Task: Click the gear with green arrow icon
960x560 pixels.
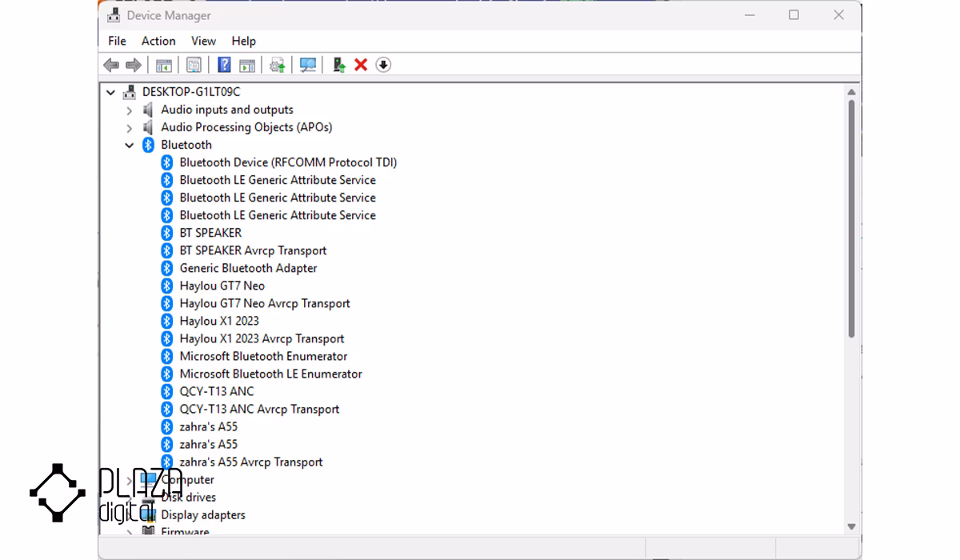Action: [x=278, y=65]
